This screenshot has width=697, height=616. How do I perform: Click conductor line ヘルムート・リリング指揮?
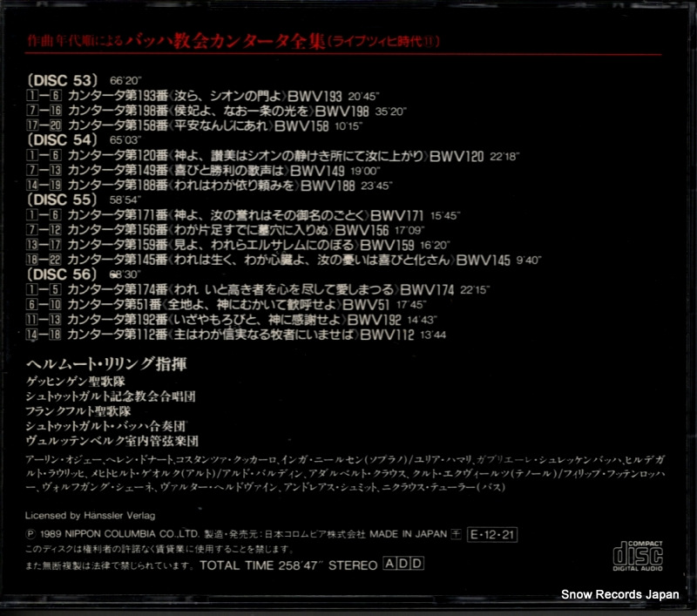[x=106, y=364]
